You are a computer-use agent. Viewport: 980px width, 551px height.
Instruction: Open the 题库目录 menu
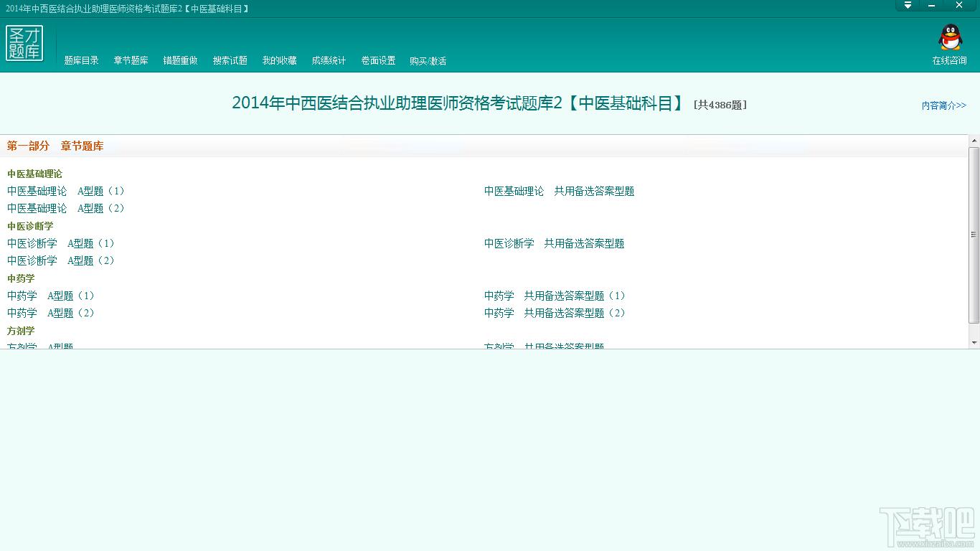(82, 61)
